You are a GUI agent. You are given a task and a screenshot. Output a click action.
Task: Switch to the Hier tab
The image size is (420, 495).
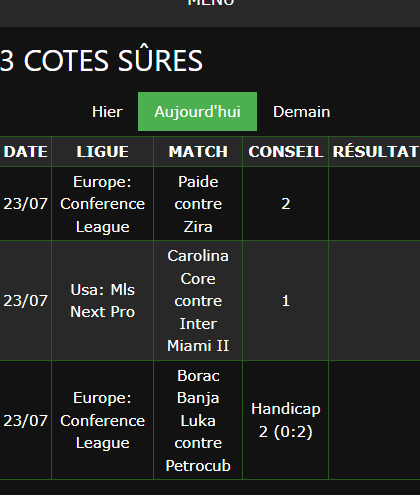coord(107,112)
